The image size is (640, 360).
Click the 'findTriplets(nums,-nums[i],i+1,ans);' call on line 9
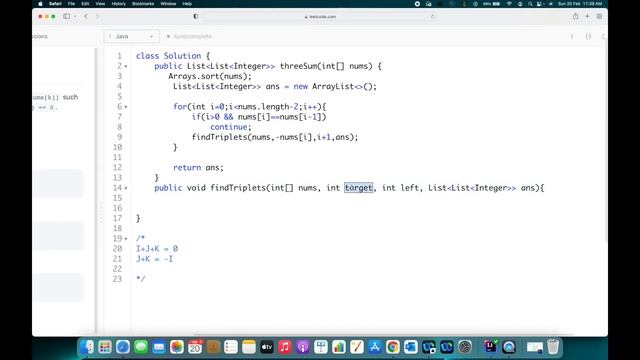tap(275, 137)
